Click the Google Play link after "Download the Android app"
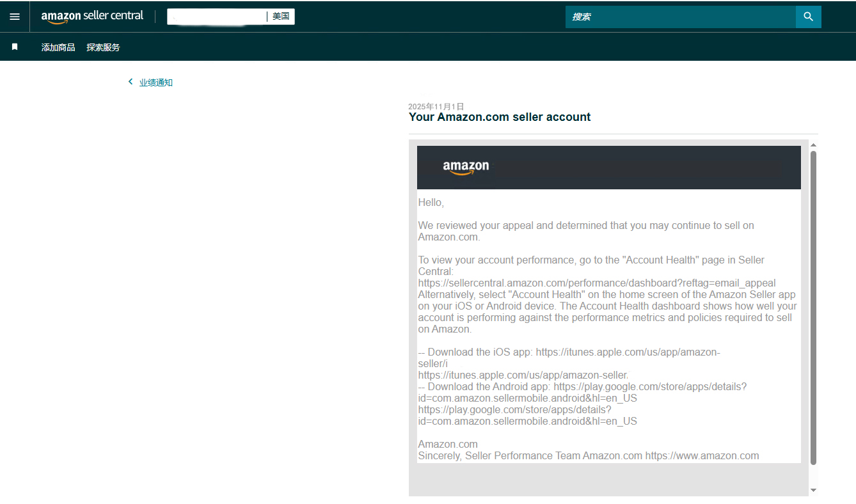This screenshot has width=856, height=504. [x=649, y=387]
